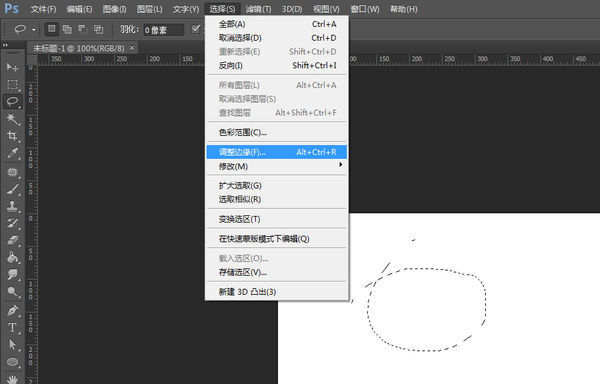This screenshot has width=600, height=384.
Task: Open the 3D(D) menu
Action: pos(292,9)
